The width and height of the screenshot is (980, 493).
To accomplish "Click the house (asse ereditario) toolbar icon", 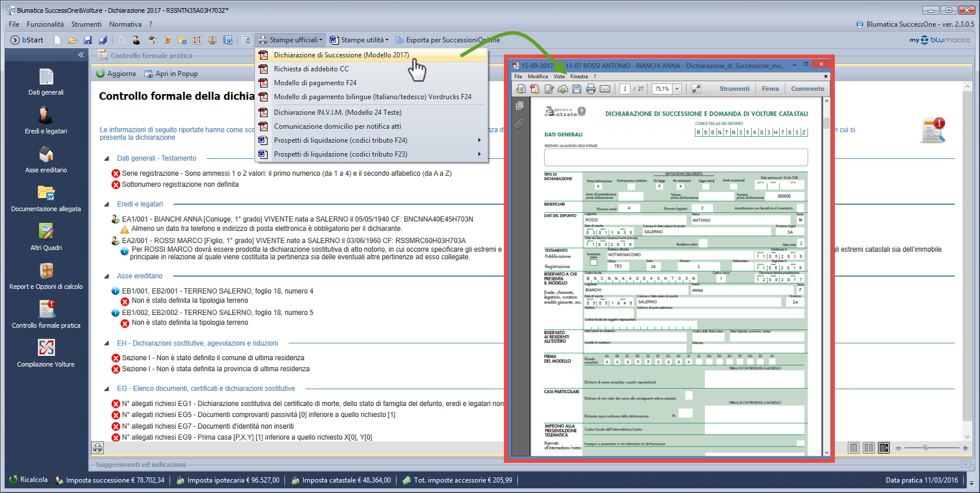I will pos(152,40).
